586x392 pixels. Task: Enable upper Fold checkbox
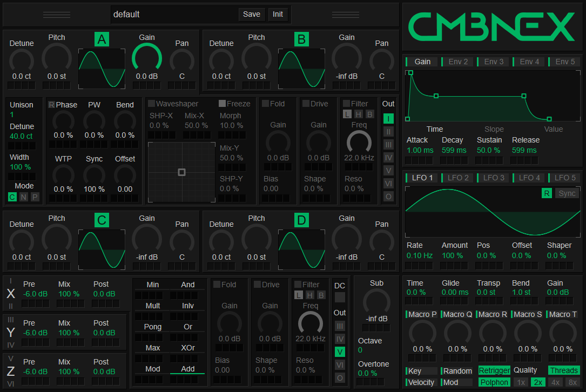click(x=265, y=104)
